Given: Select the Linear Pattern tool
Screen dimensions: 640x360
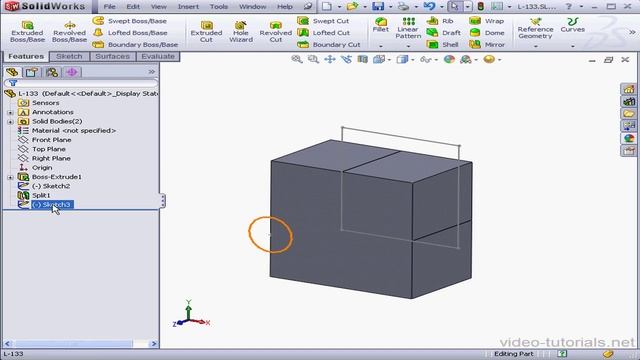Looking at the screenshot, I should [408, 28].
